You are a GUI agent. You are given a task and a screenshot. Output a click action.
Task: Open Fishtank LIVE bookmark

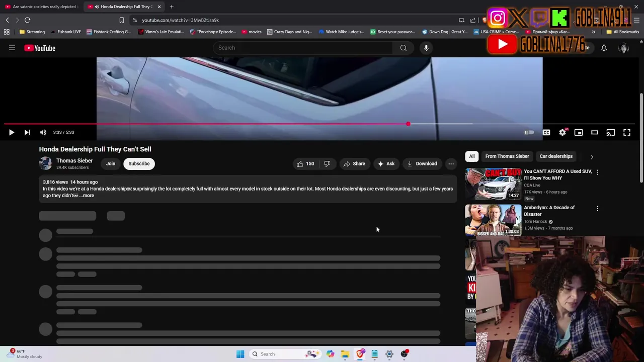(x=65, y=32)
